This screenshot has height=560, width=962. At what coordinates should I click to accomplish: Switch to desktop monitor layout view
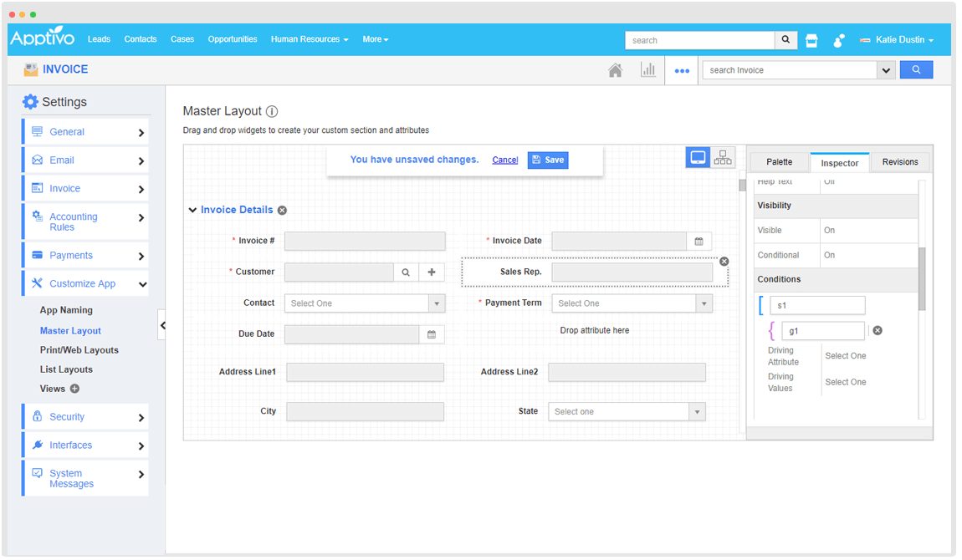(698, 158)
